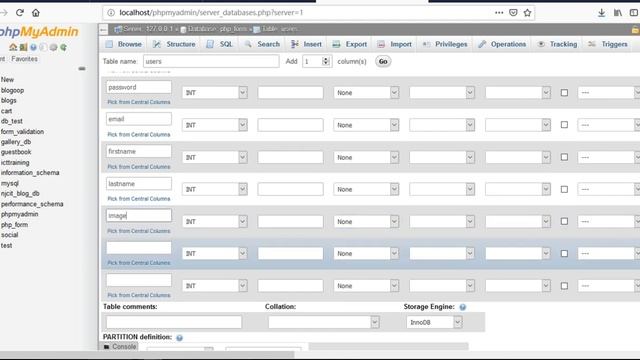This screenshot has width=640, height=360.
Task: Open the INT type dropdown for firstname
Action: pyautogui.click(x=215, y=157)
